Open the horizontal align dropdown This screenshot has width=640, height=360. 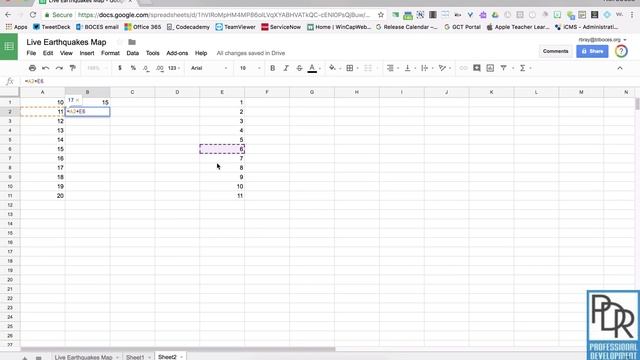[x=392, y=68]
